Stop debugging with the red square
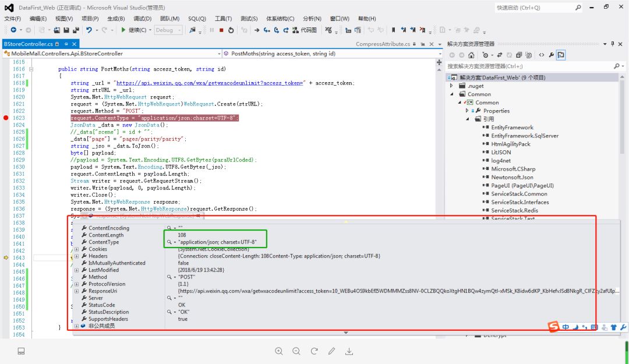The image size is (629, 364). coord(221,30)
